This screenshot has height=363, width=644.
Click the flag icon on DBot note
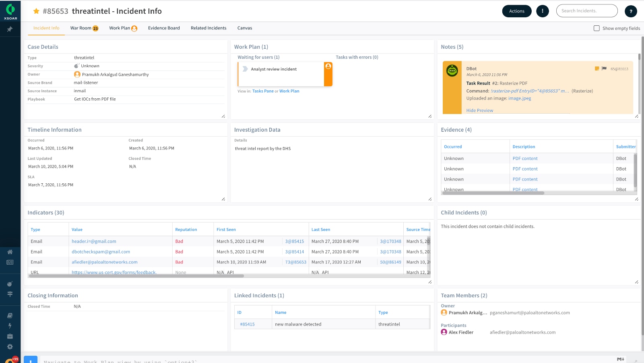tap(604, 68)
